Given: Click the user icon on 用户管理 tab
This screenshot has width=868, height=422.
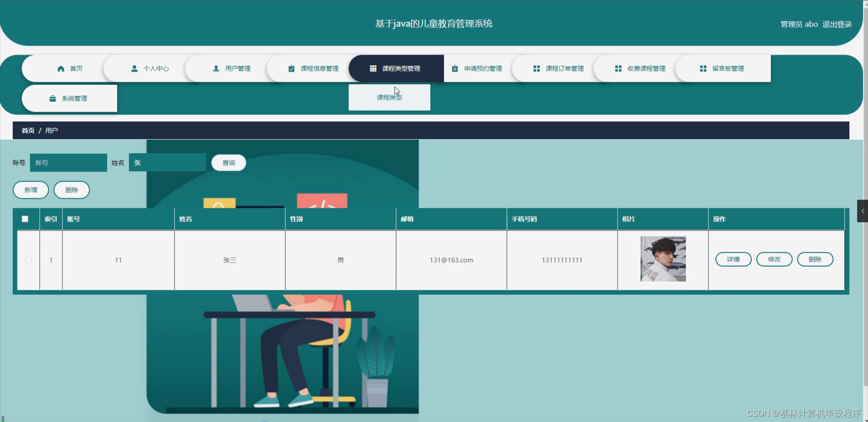Looking at the screenshot, I should coord(215,68).
